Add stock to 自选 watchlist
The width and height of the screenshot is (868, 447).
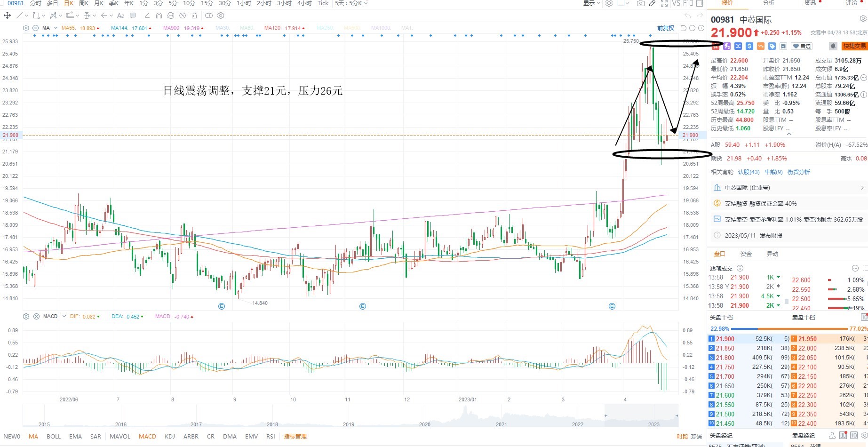(803, 46)
